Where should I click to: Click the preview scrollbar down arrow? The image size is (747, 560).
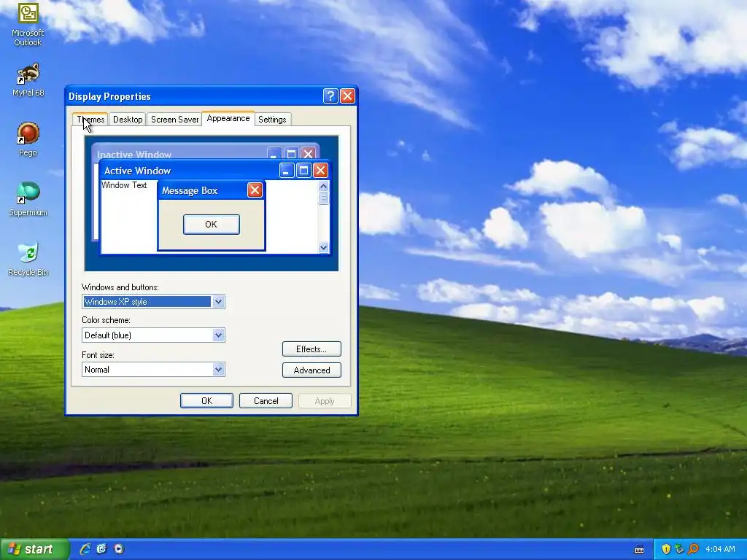pos(323,248)
